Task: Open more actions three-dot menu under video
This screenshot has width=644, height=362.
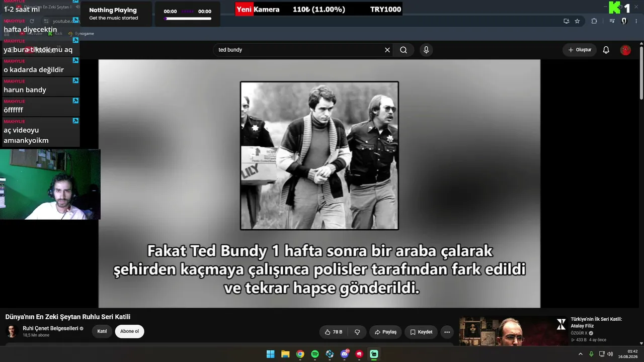Action: [x=447, y=332]
